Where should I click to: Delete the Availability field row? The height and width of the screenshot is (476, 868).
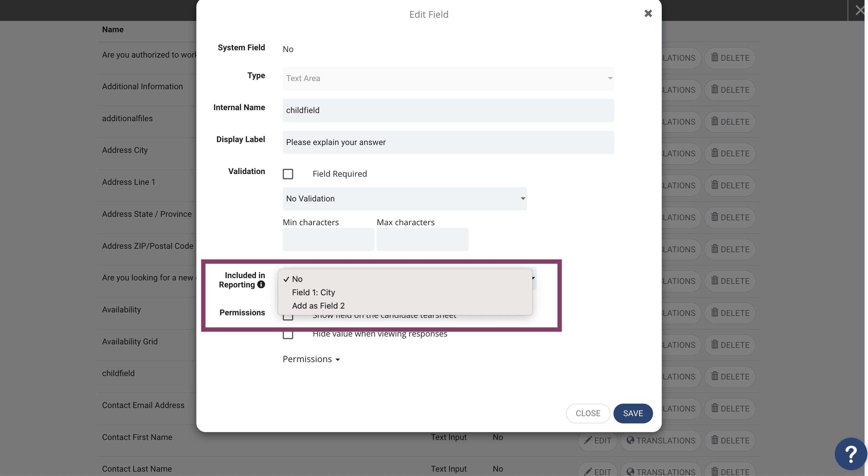click(x=730, y=313)
